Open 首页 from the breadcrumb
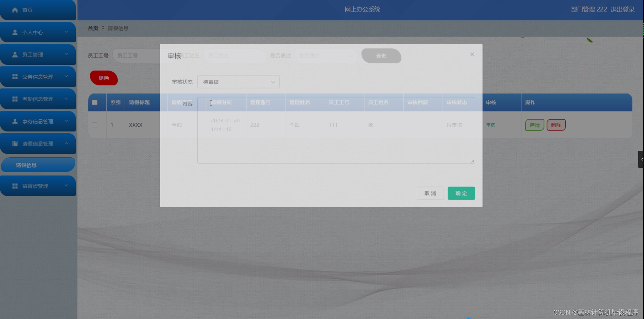 pyautogui.click(x=93, y=28)
